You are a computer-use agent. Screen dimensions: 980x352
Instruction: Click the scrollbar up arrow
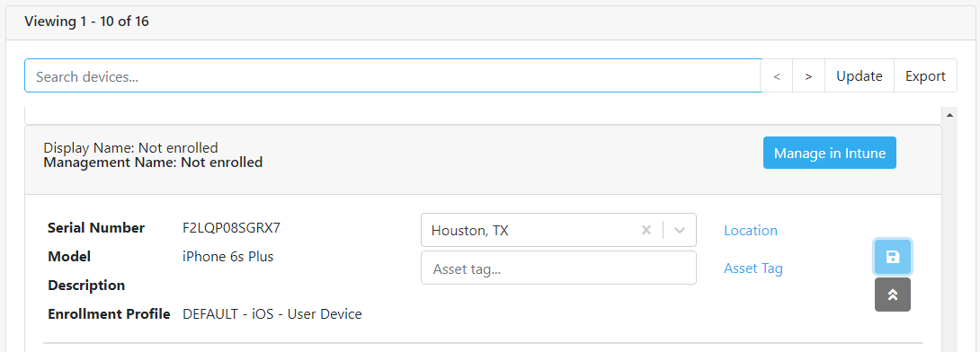point(949,115)
